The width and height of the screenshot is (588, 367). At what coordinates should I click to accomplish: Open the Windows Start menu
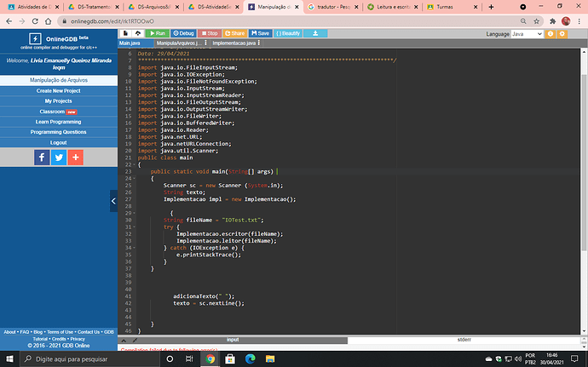[x=9, y=359]
